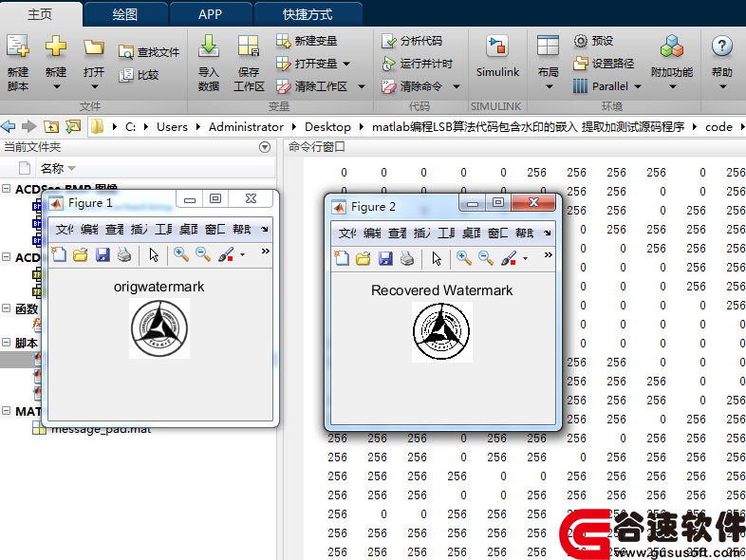Open Add-Ons (附加功能) icon
Image resolution: width=746 pixels, height=560 pixels.
coord(672,47)
